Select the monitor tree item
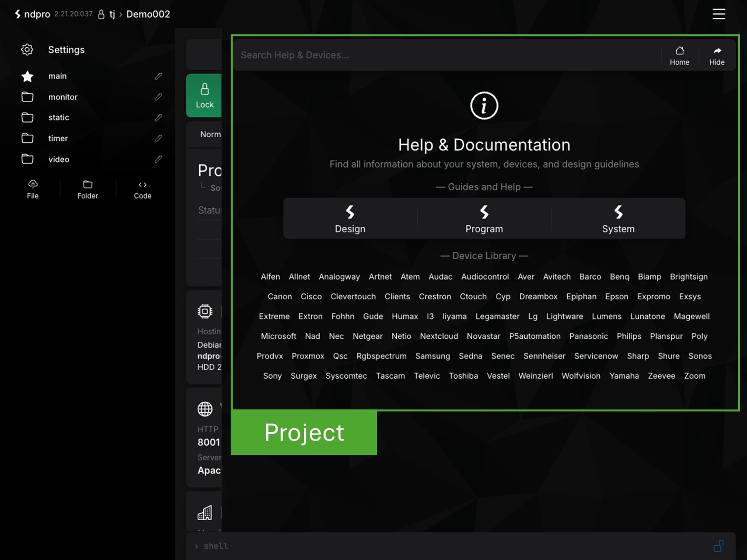This screenshot has width=747, height=560. coord(63,97)
